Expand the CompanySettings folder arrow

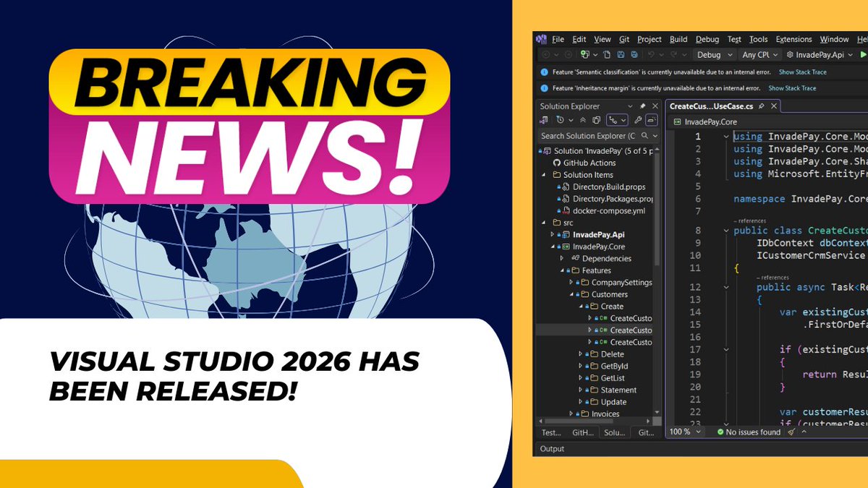click(x=571, y=282)
